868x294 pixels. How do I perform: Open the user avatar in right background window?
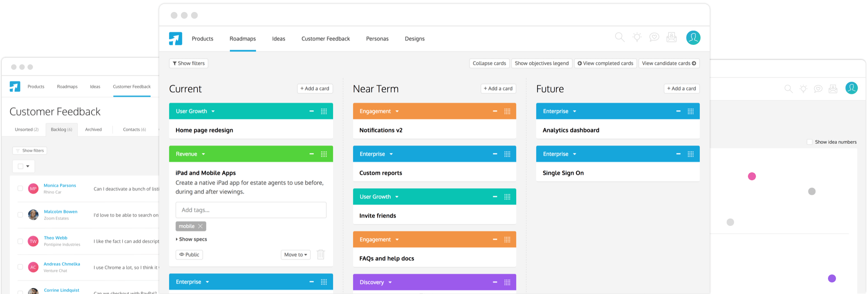click(852, 88)
